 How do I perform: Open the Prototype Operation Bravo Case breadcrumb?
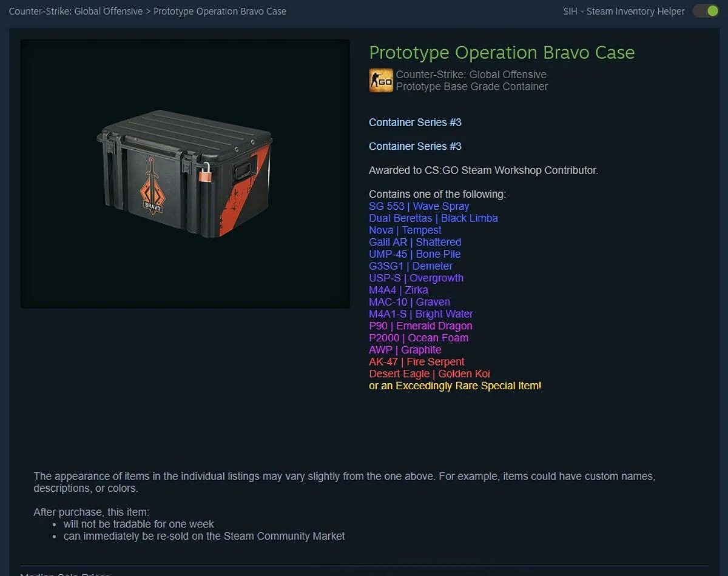click(x=220, y=12)
